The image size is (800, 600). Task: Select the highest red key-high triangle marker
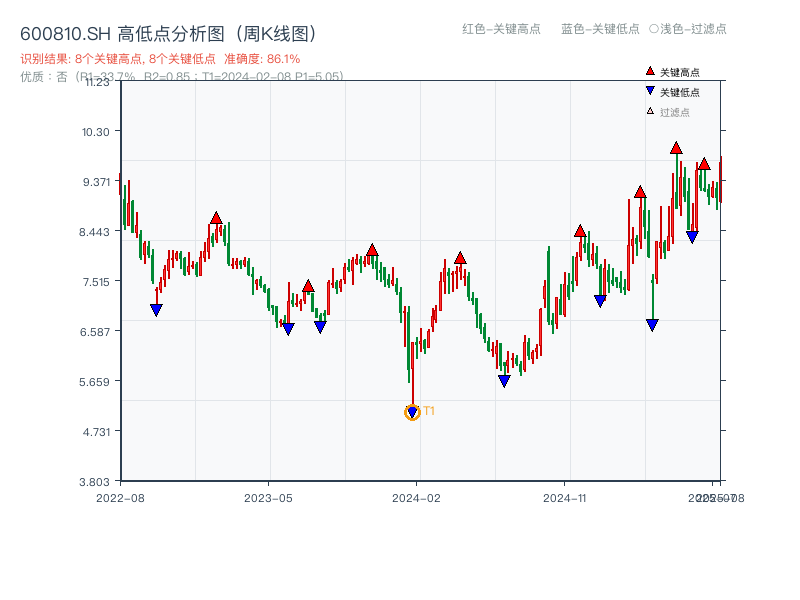point(676,148)
